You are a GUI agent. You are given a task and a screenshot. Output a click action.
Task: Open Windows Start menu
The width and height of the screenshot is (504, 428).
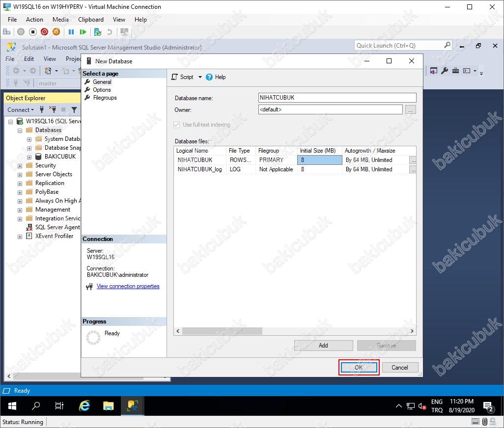click(x=12, y=406)
